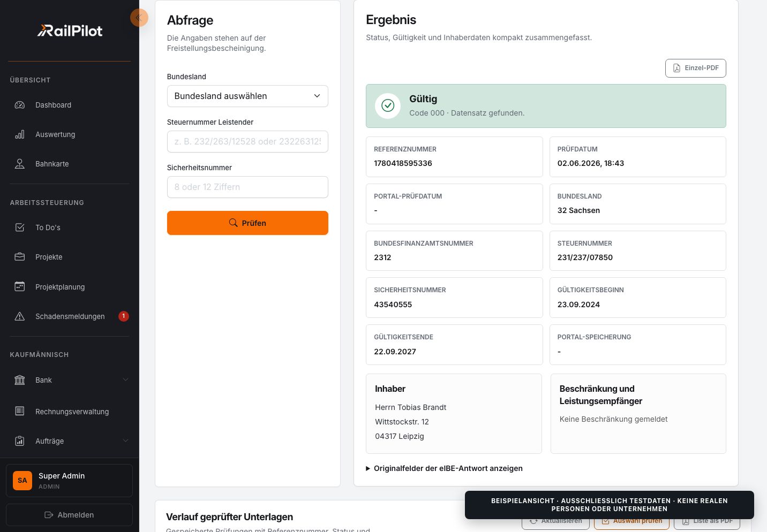Screen dimensions: 767x532
Task: Open Schadensmeldungen
Action: coord(70,316)
